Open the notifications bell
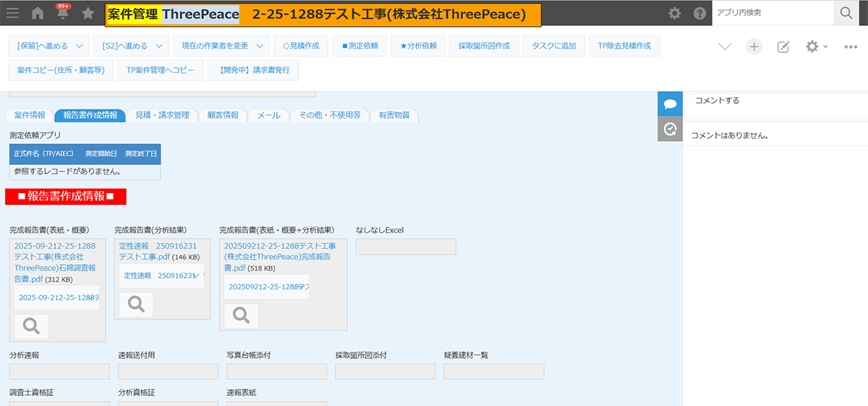This screenshot has width=868, height=406. click(63, 13)
